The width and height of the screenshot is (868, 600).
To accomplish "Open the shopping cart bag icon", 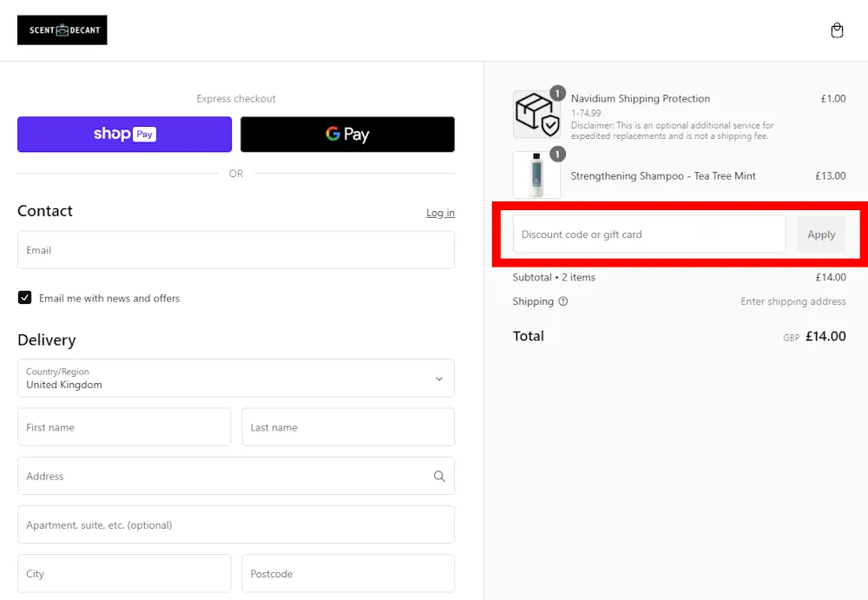I will [x=836, y=30].
